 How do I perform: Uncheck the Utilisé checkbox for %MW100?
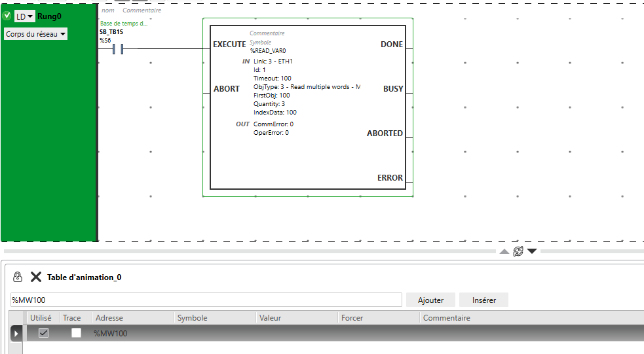(43, 333)
